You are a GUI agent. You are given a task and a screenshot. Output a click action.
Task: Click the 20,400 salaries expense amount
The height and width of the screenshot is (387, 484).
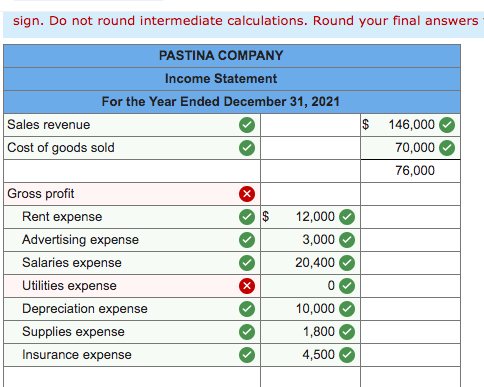coord(315,263)
